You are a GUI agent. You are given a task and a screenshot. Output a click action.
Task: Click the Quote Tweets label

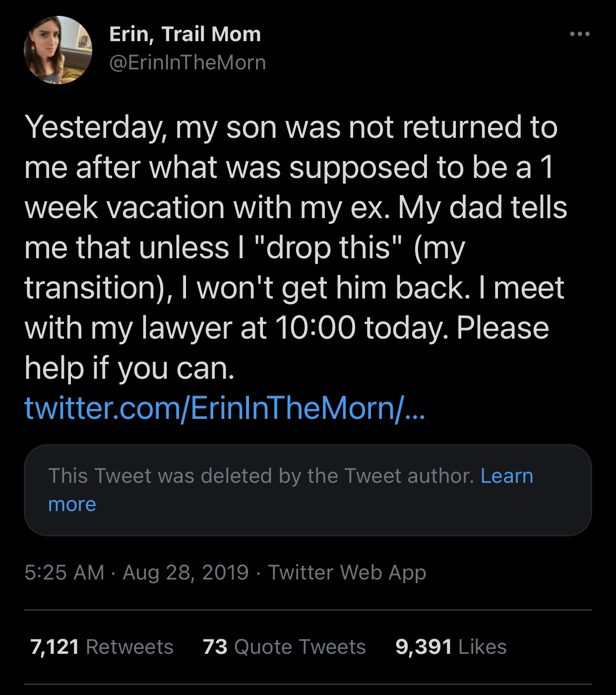[x=300, y=647]
